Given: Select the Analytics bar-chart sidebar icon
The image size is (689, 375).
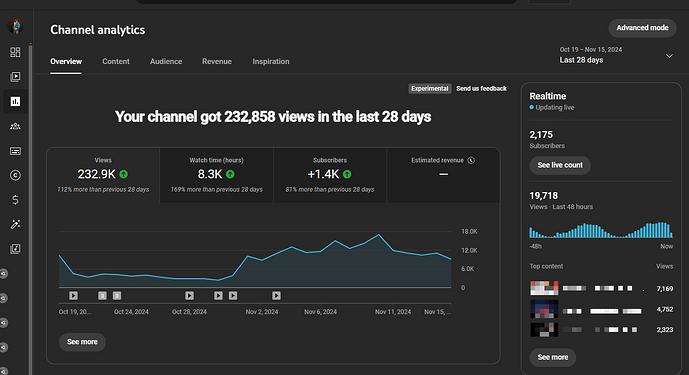Looking at the screenshot, I should (15, 102).
